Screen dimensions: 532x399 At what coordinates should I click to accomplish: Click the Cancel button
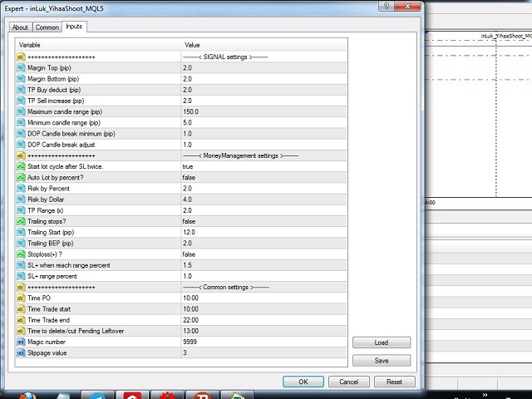[349, 382]
